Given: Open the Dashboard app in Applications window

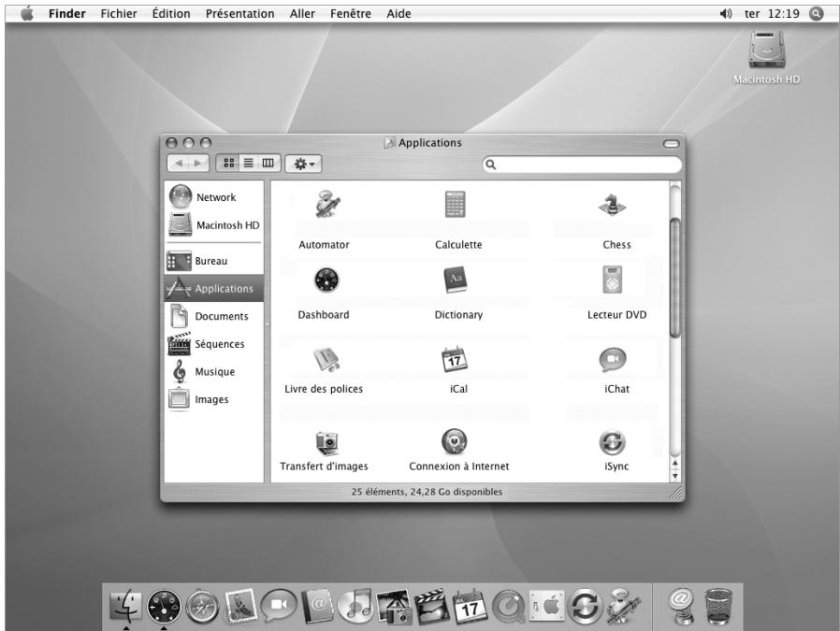Looking at the screenshot, I should (326, 280).
